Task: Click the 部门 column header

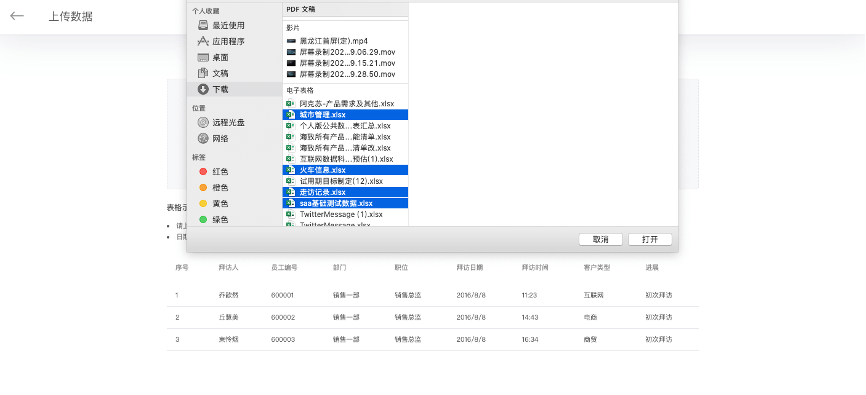Action: (339, 267)
